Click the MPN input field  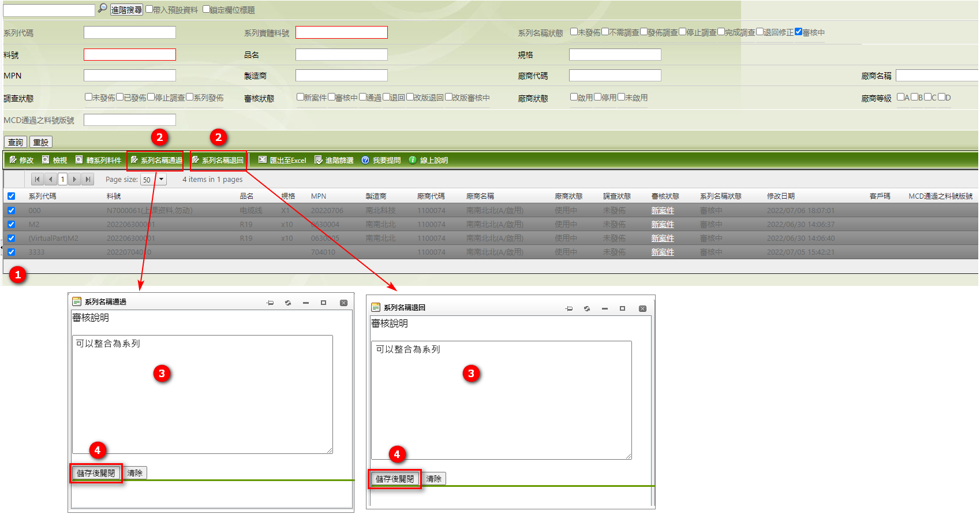tap(130, 75)
